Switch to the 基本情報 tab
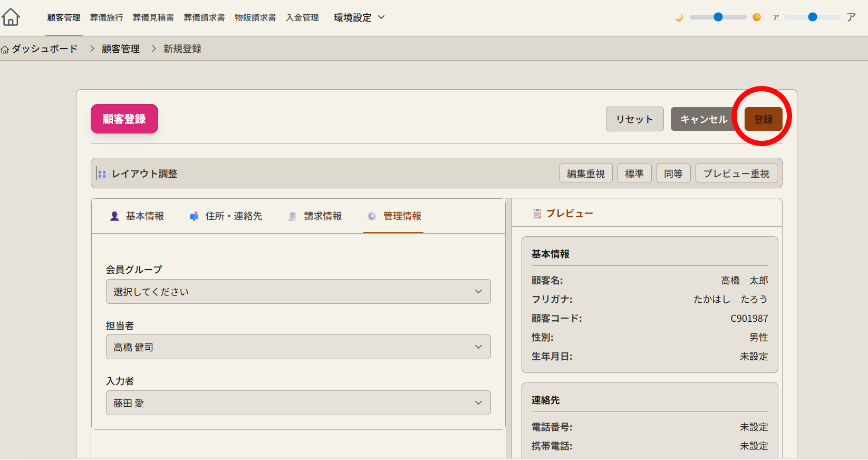Viewport: 868px width, 460px height. 137,216
